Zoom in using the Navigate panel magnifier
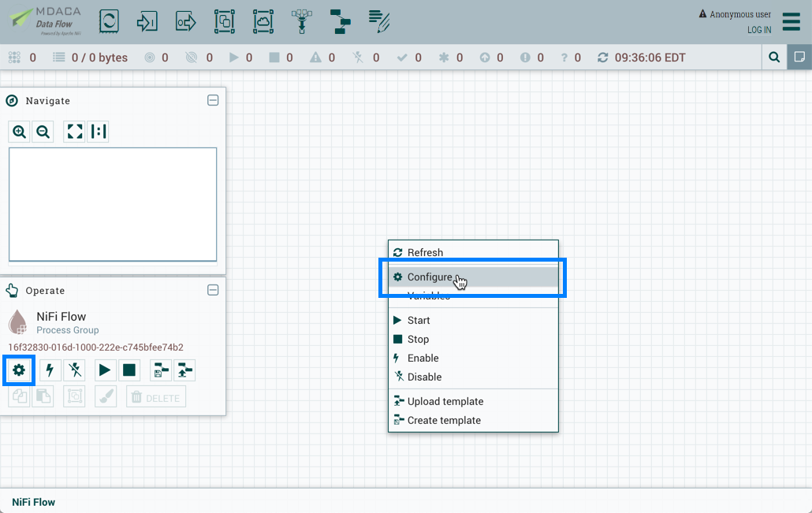812x513 pixels. 19,132
